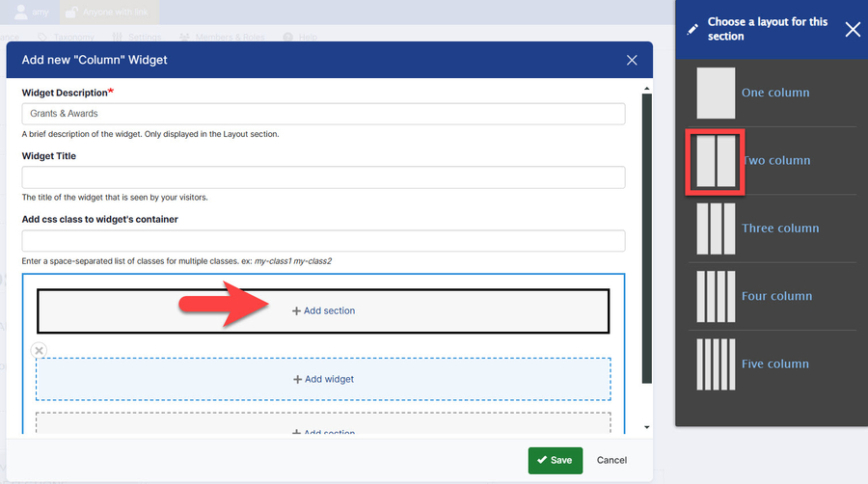Choose the Two column layout icon
Viewport: 868px width, 484px height.
click(716, 160)
